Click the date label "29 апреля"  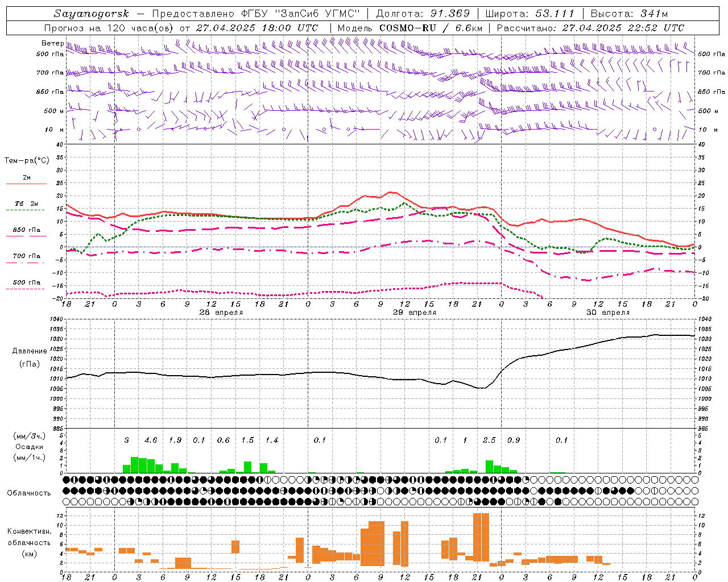[415, 313]
